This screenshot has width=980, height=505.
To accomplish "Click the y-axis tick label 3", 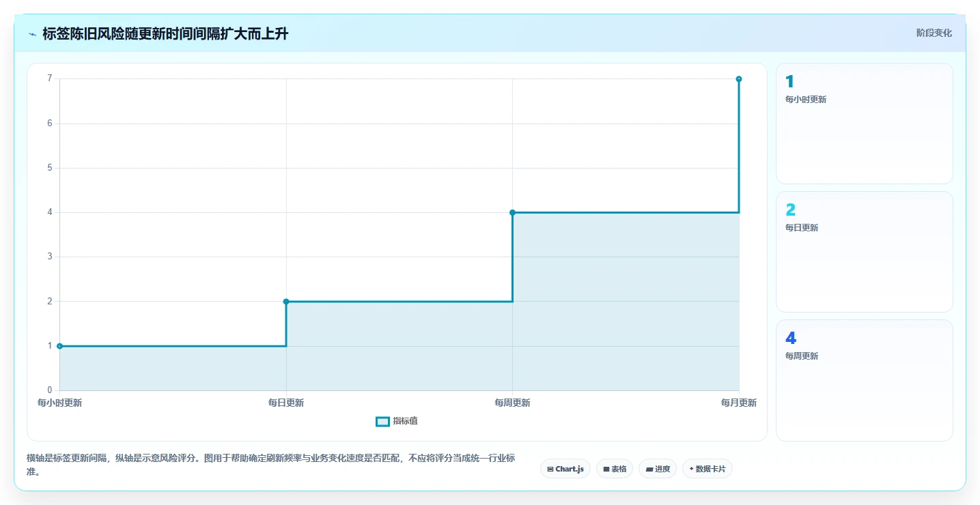I will click(50, 257).
